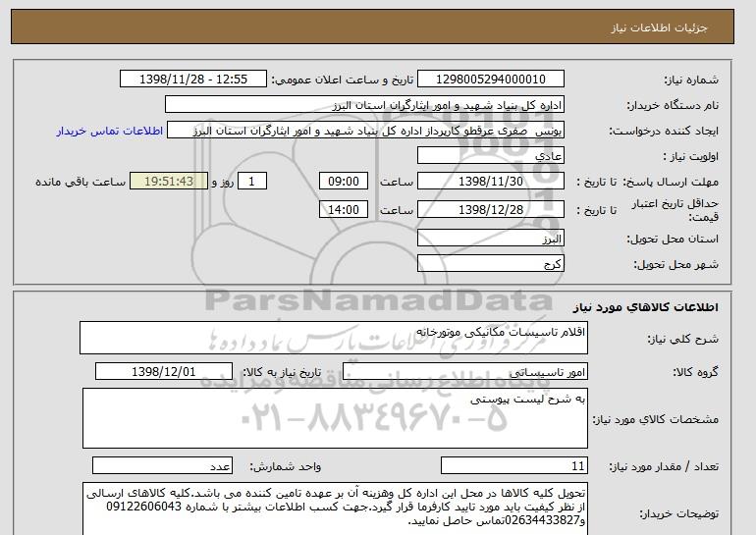Click the goods group field امور تاسیساتی

pyautogui.click(x=465, y=372)
